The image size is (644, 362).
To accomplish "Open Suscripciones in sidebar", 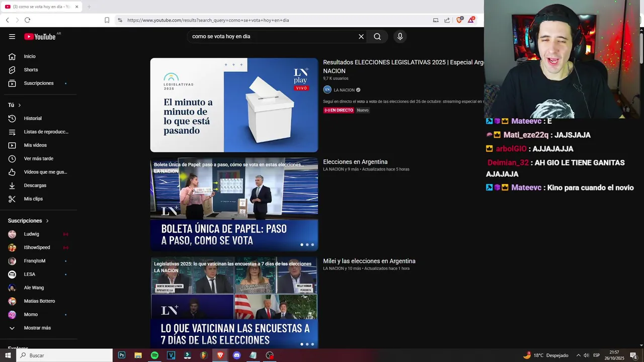I will tap(38, 83).
